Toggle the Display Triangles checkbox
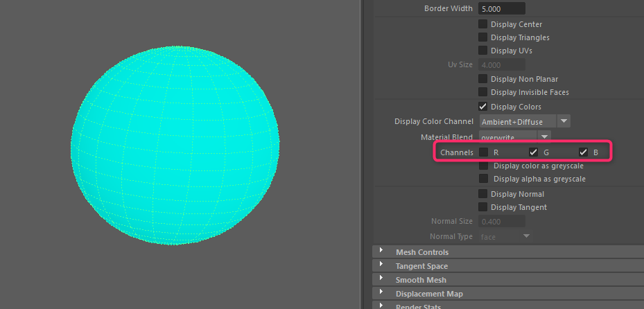 tap(483, 37)
